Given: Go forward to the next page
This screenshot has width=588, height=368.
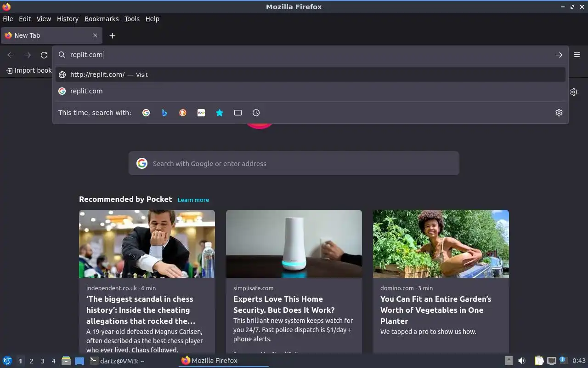Looking at the screenshot, I should [28, 55].
